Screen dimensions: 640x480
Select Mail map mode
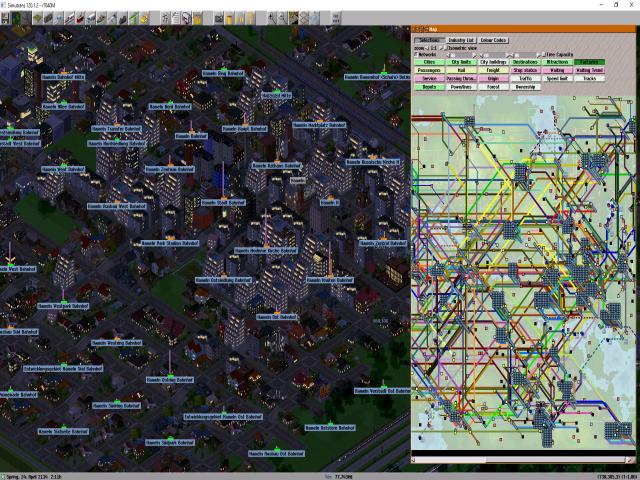point(461,70)
